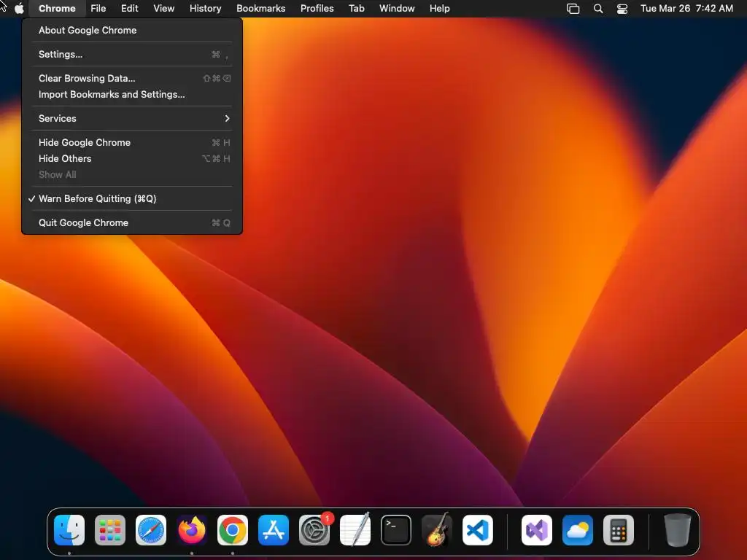
Task: Click the Google Chrome Dock icon
Action: pyautogui.click(x=233, y=530)
